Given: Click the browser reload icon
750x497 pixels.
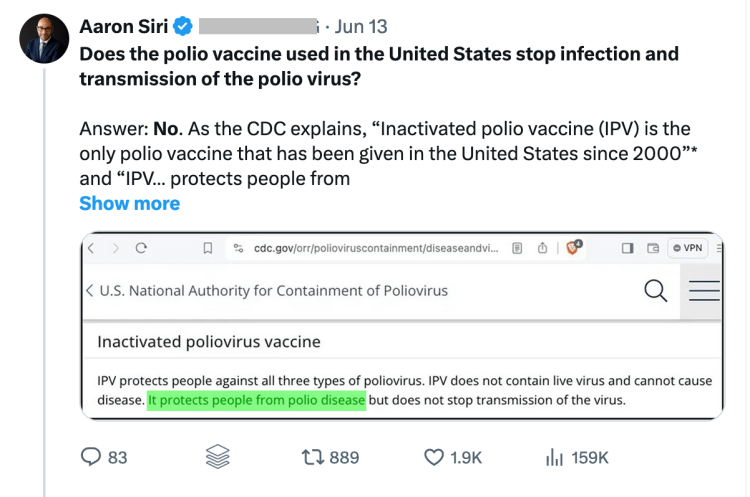Looking at the screenshot, I should pos(140,248).
